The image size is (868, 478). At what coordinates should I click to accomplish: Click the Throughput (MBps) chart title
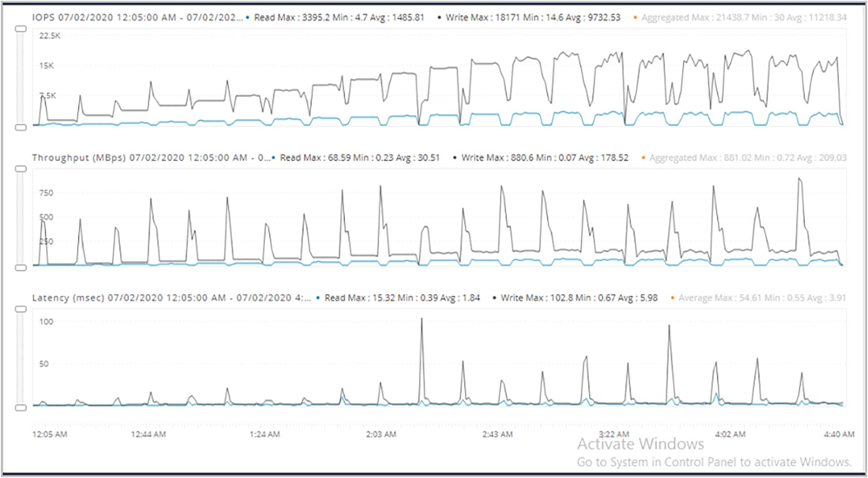151,158
